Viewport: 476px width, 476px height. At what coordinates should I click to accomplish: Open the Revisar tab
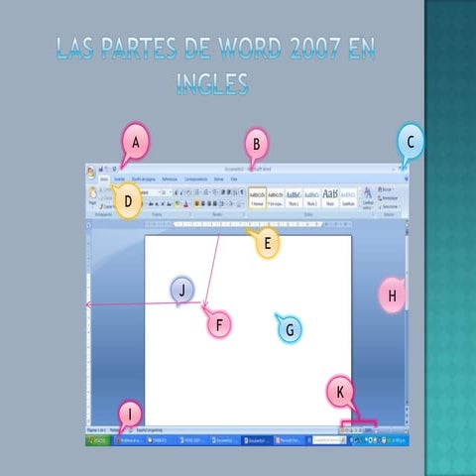coord(218,179)
